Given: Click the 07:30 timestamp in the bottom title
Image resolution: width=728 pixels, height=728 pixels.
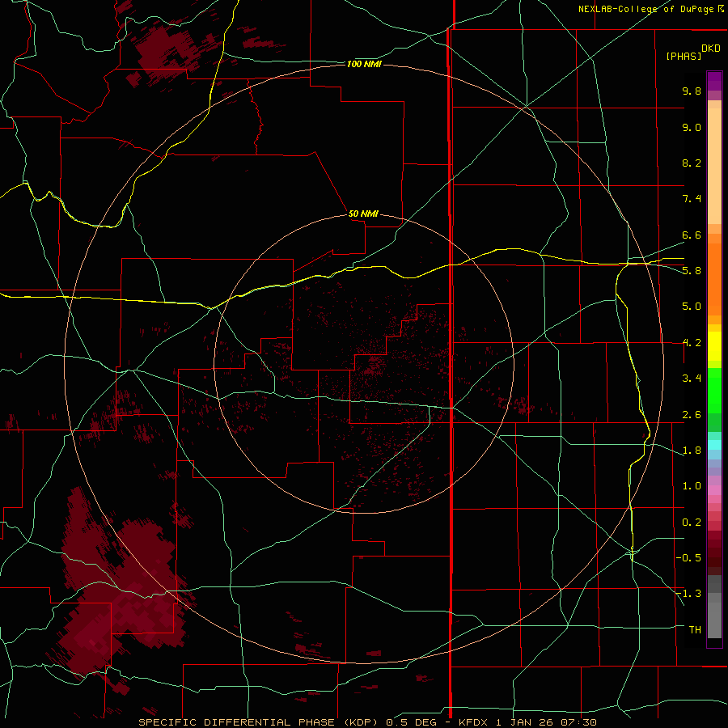Looking at the screenshot, I should 579,722.
